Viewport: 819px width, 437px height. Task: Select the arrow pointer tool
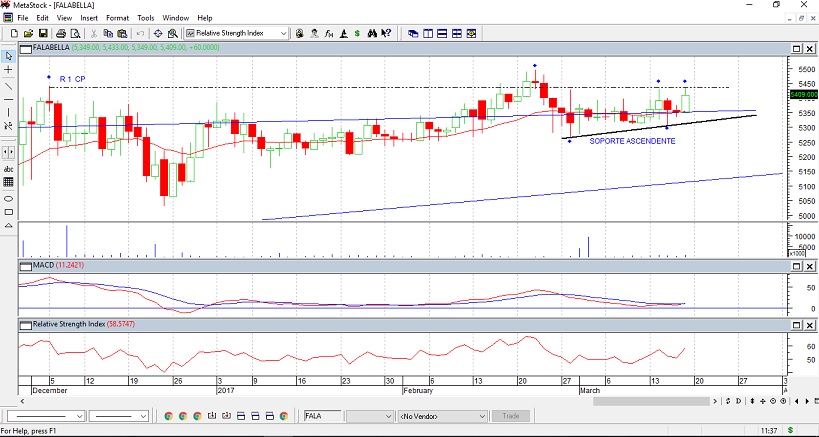tap(9, 55)
